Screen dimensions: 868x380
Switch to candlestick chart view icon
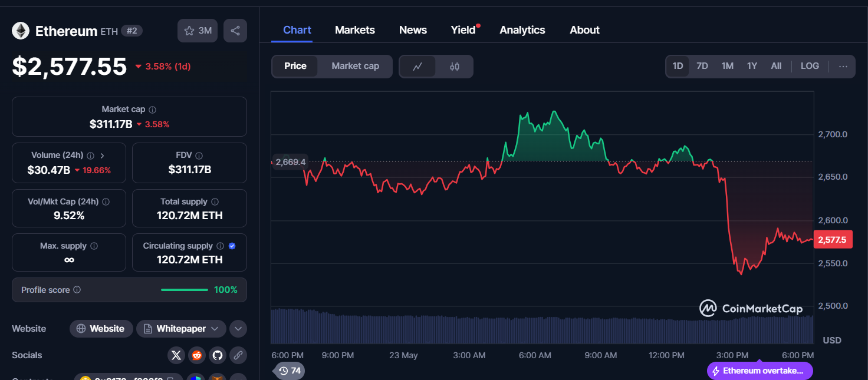(x=454, y=67)
